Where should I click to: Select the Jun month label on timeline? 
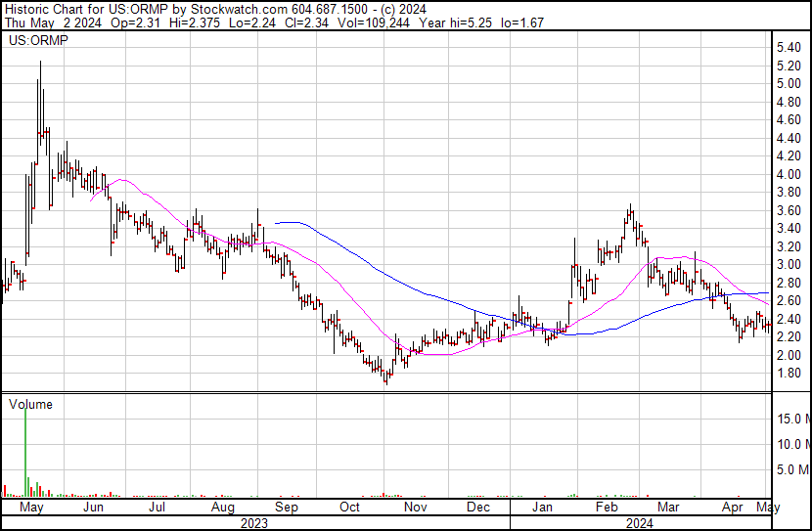click(93, 509)
